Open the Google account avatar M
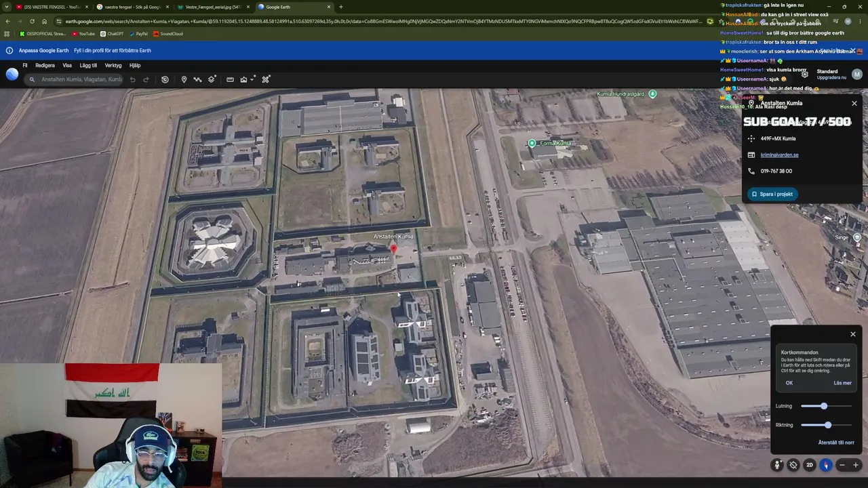This screenshot has height=488, width=868. coord(857,74)
